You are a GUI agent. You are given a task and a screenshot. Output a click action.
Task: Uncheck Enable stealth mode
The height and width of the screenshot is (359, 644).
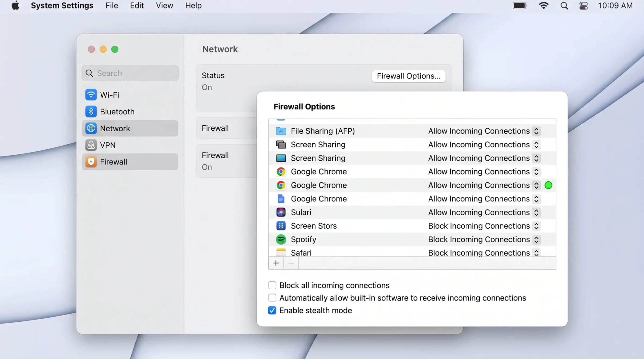[x=272, y=311]
